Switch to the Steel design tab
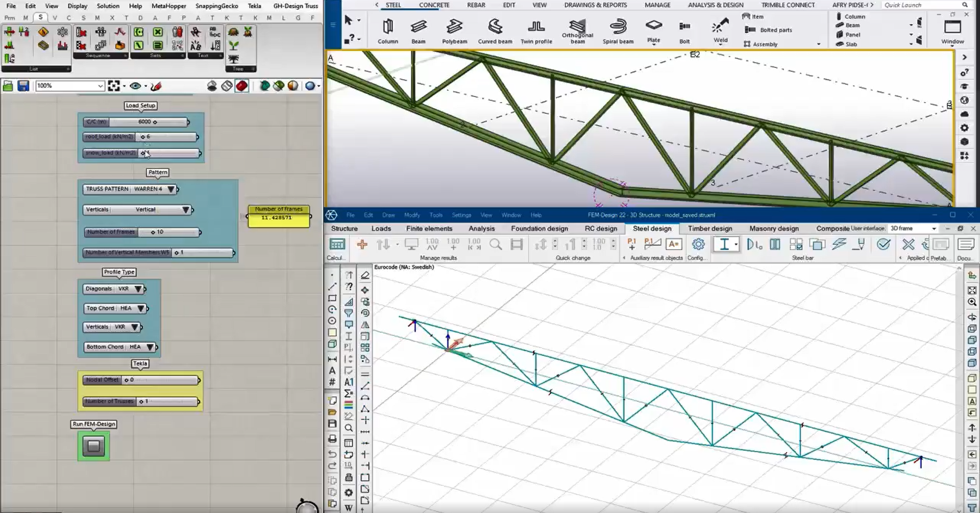 coord(652,229)
